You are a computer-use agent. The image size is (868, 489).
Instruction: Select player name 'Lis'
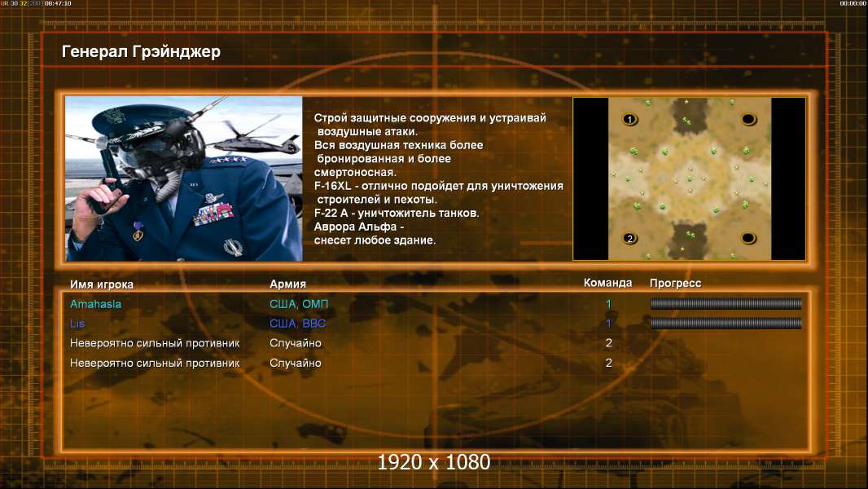(x=77, y=324)
